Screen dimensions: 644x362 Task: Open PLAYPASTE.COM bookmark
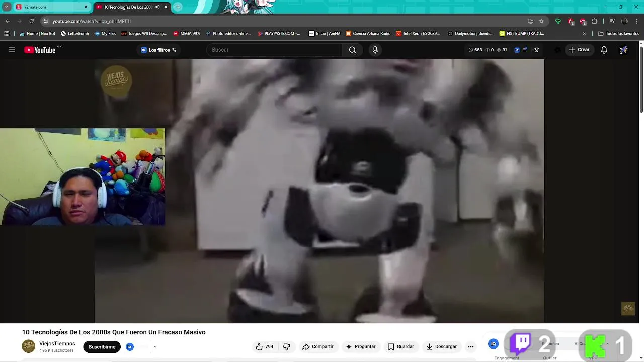pos(279,34)
